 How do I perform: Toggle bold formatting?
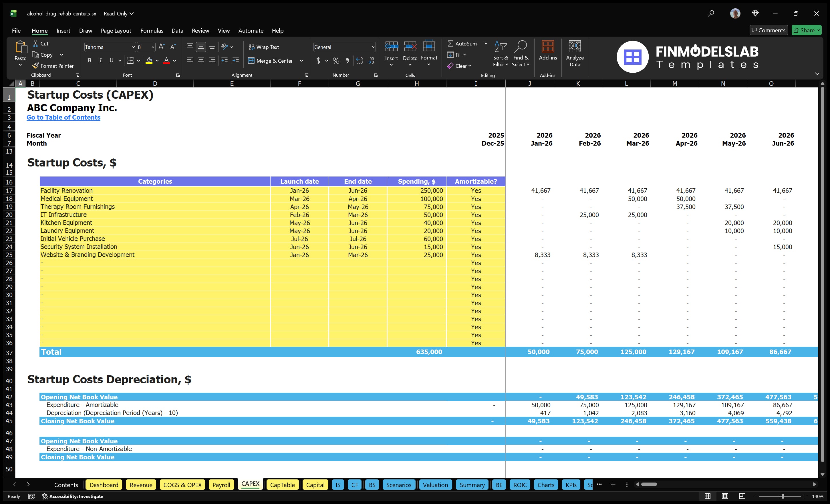pos(89,60)
